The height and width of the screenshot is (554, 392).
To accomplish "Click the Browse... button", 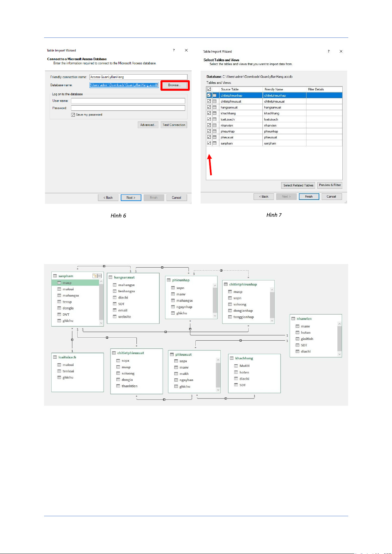I will pyautogui.click(x=175, y=85).
